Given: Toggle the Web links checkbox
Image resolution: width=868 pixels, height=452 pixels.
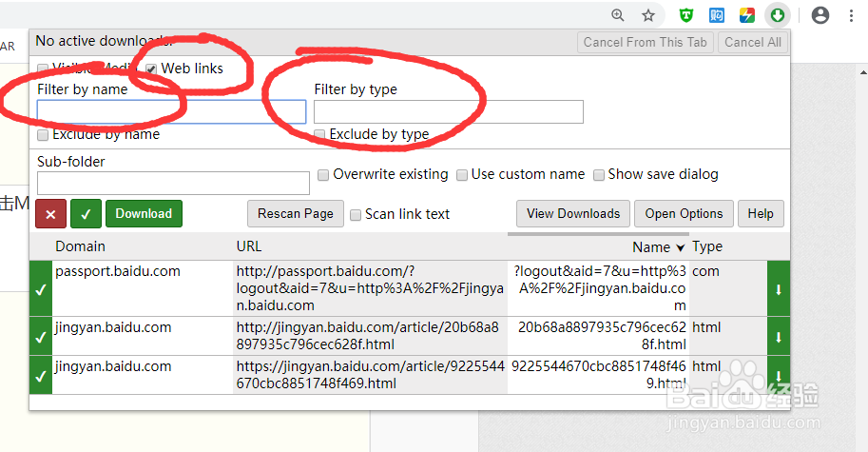Looking at the screenshot, I should (150, 69).
